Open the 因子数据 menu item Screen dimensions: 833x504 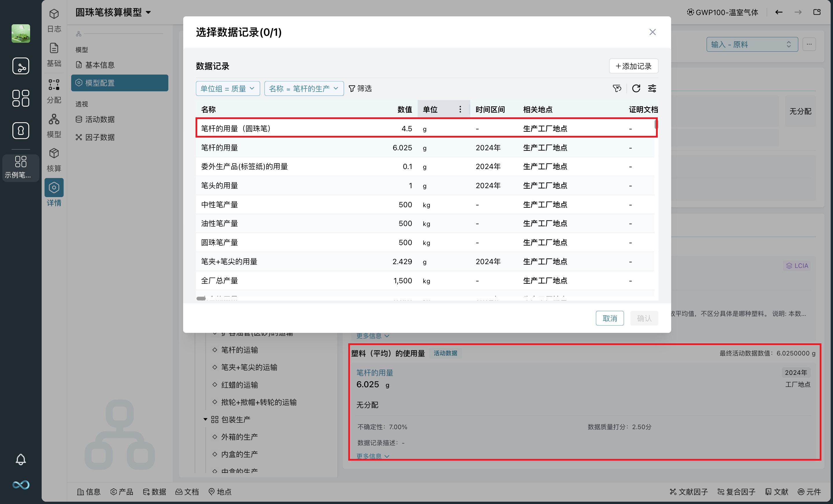click(x=100, y=137)
